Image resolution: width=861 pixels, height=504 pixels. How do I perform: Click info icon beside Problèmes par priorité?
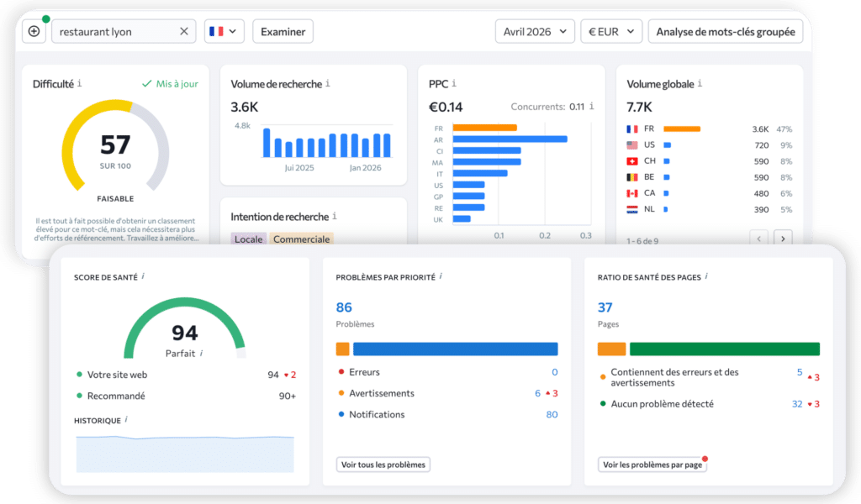(441, 276)
